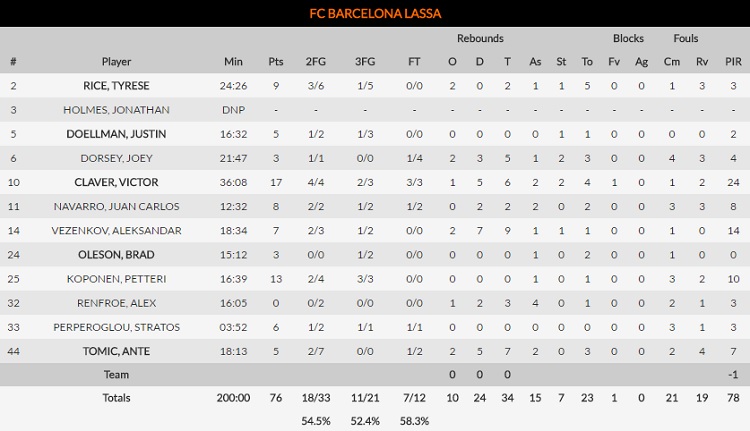
Task: Click on Jonathan Holmes name
Action: pyautogui.click(x=116, y=110)
